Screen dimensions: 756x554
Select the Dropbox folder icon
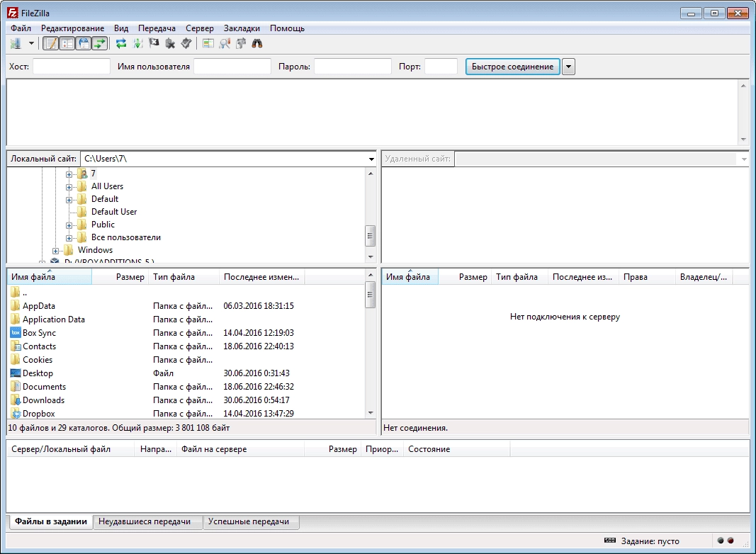pos(16,414)
